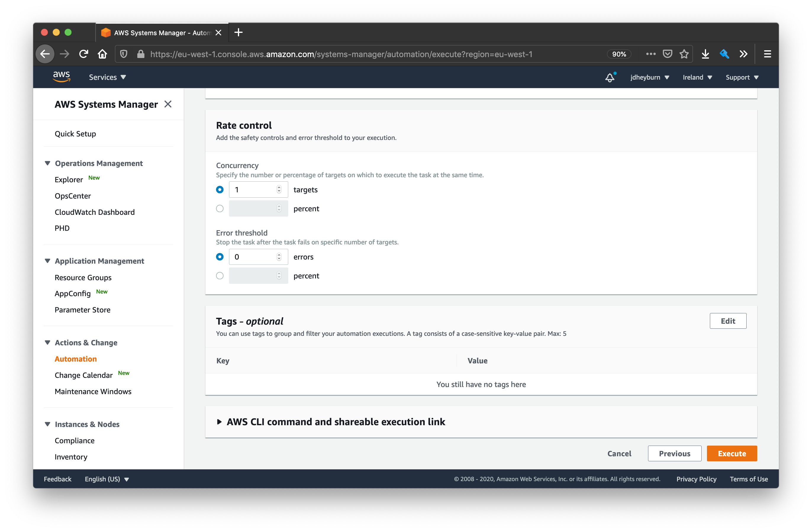This screenshot has height=532, width=812.
Task: Open the jdheyburn account dropdown
Action: click(650, 77)
